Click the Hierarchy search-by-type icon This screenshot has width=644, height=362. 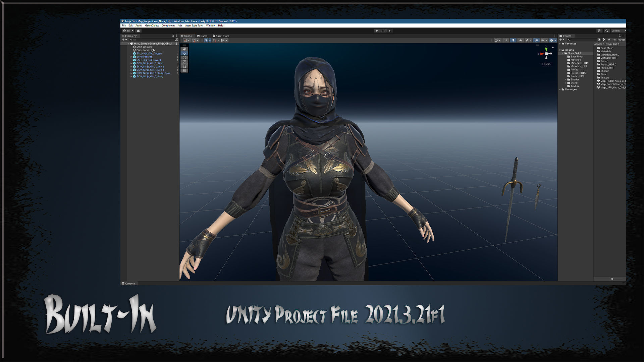[x=177, y=40]
